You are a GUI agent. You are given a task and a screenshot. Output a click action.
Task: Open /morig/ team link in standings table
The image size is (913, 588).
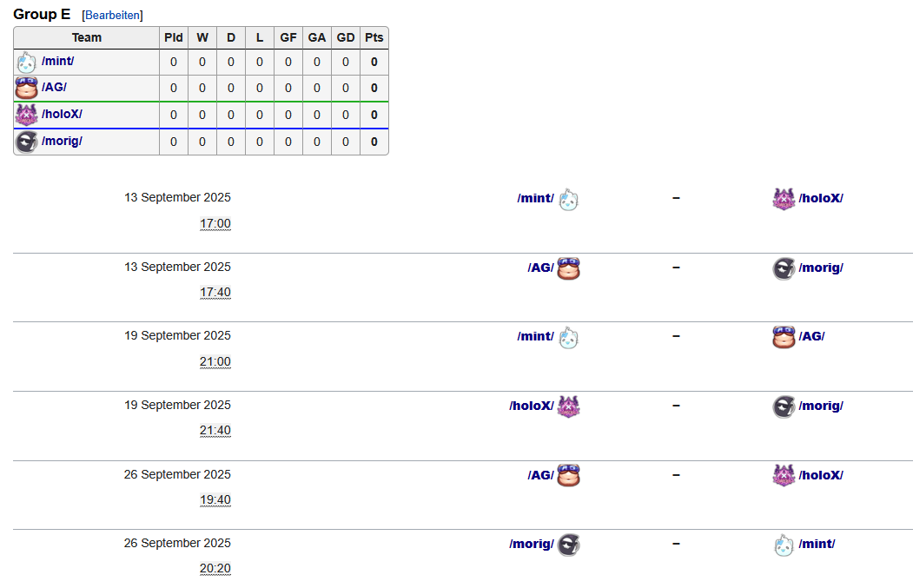pyautogui.click(x=62, y=141)
